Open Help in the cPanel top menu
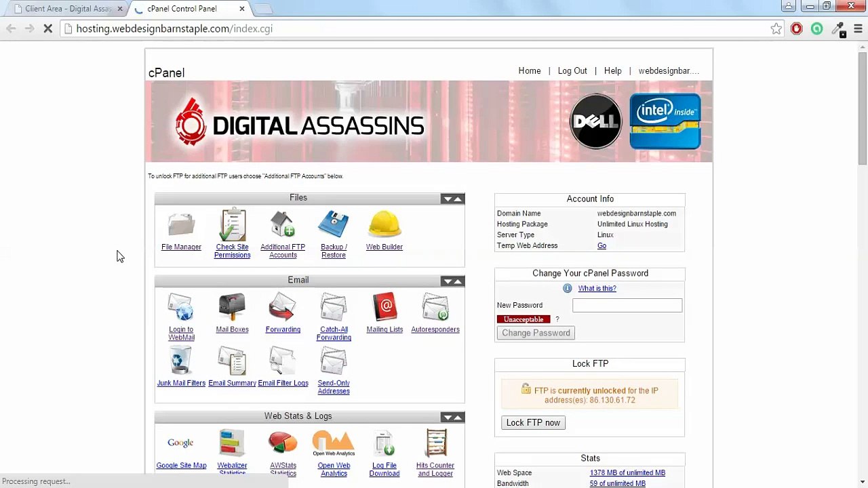Viewport: 868px width, 488px height. 612,70
